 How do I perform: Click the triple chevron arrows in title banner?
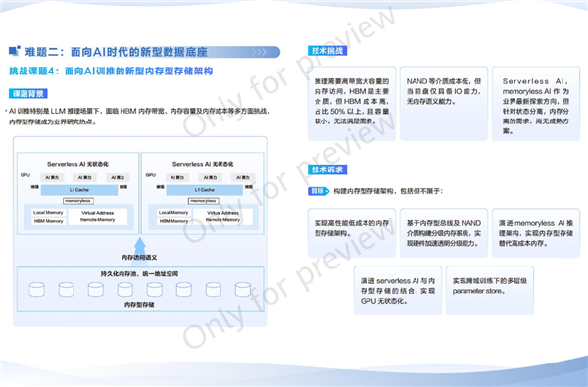259,52
